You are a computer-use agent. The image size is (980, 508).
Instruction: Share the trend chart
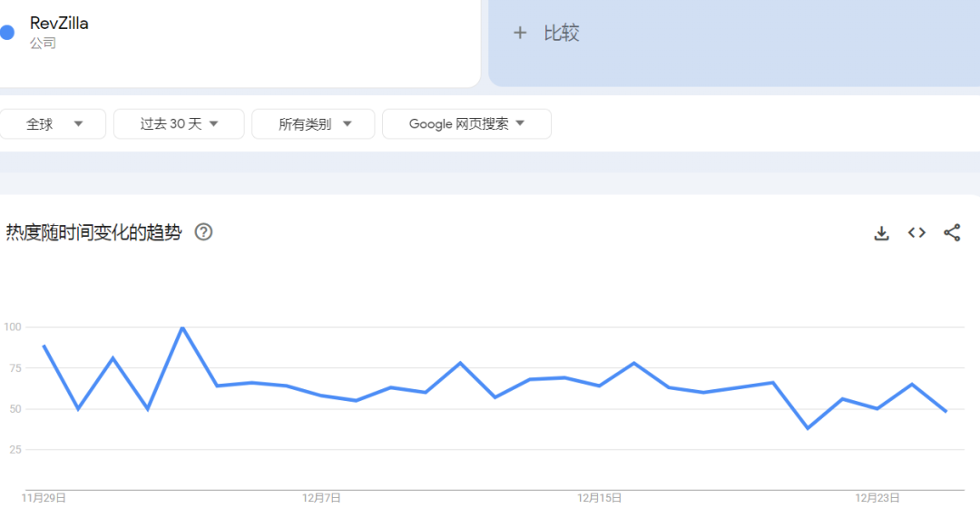tap(952, 233)
